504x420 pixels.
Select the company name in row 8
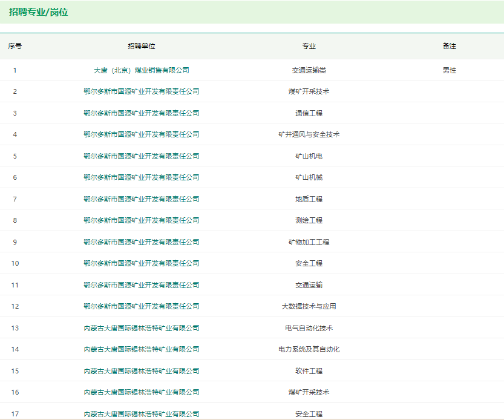[142, 220]
